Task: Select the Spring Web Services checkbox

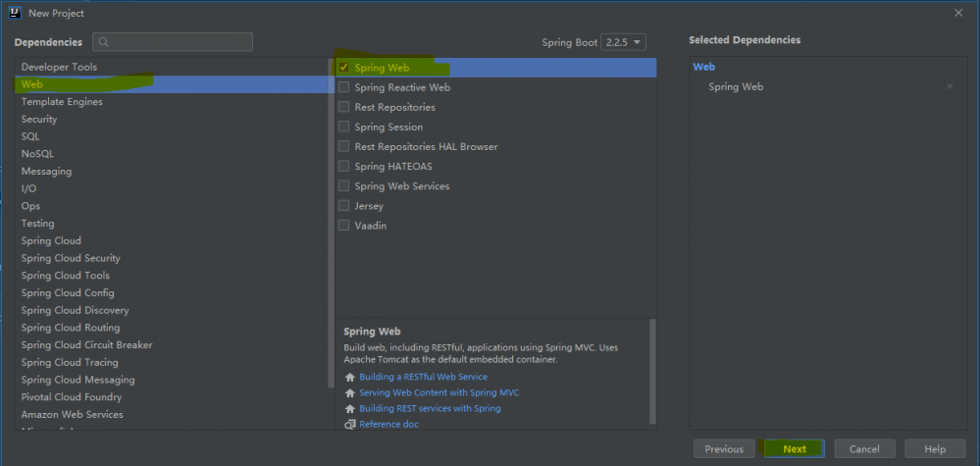Action: (343, 186)
